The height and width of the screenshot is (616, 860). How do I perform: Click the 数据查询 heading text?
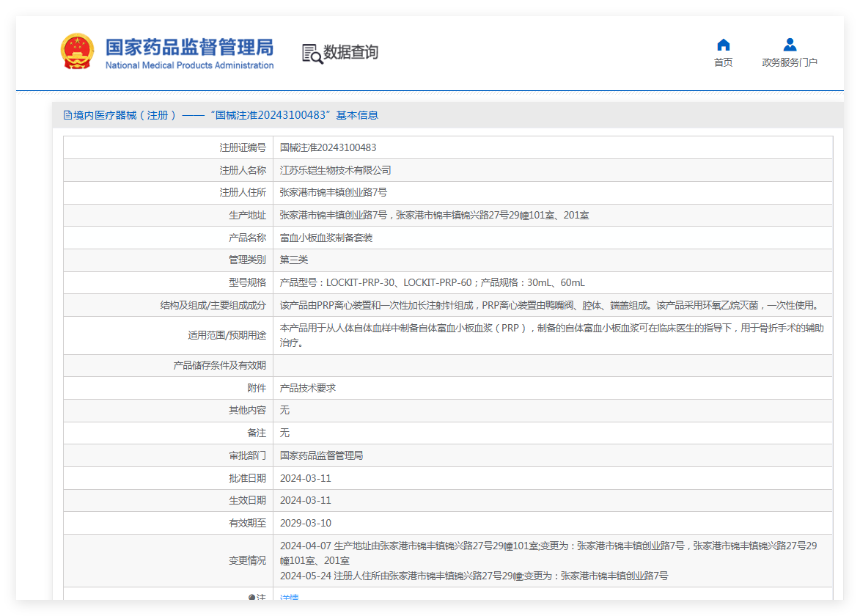(351, 52)
